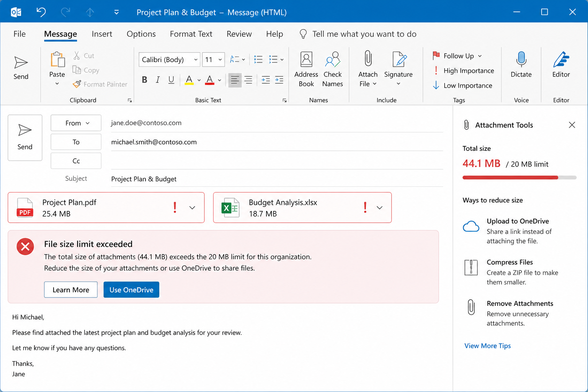
Task: Switch to the Options tab
Action: (141, 34)
